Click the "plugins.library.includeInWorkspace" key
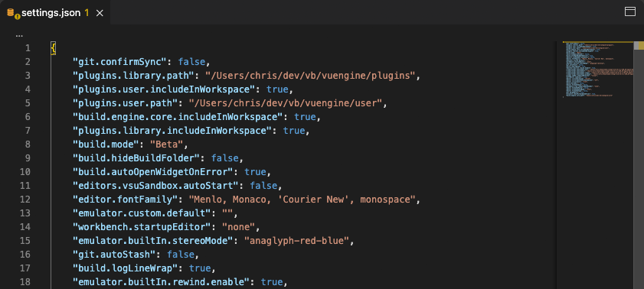 point(172,131)
